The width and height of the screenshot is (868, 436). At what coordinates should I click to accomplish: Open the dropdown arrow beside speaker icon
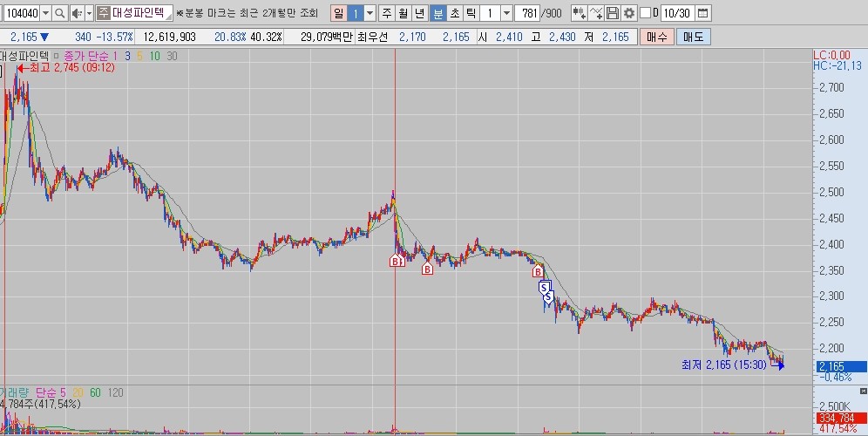89,13
